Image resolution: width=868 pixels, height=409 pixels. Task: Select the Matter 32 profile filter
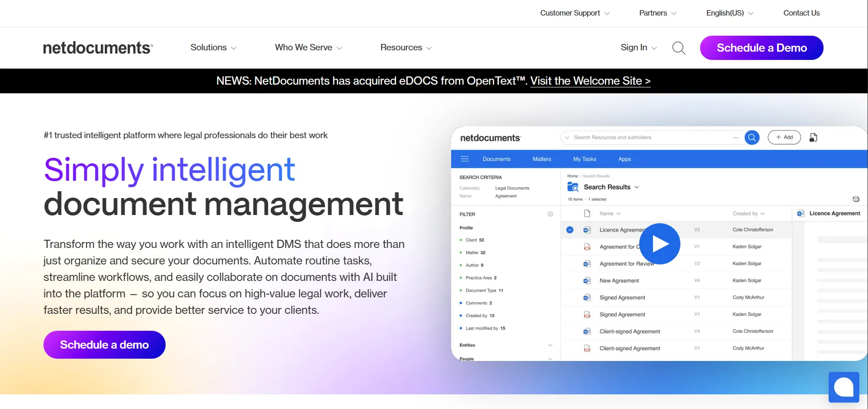coord(475,253)
